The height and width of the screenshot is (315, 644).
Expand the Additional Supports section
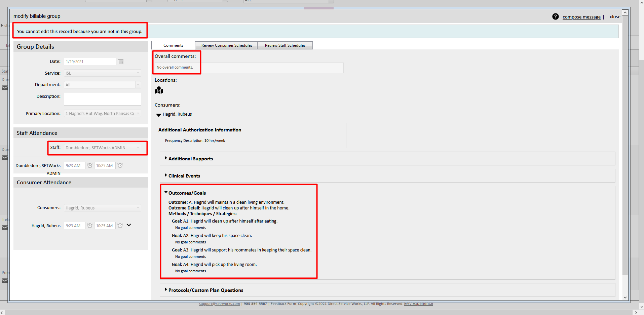coord(166,158)
